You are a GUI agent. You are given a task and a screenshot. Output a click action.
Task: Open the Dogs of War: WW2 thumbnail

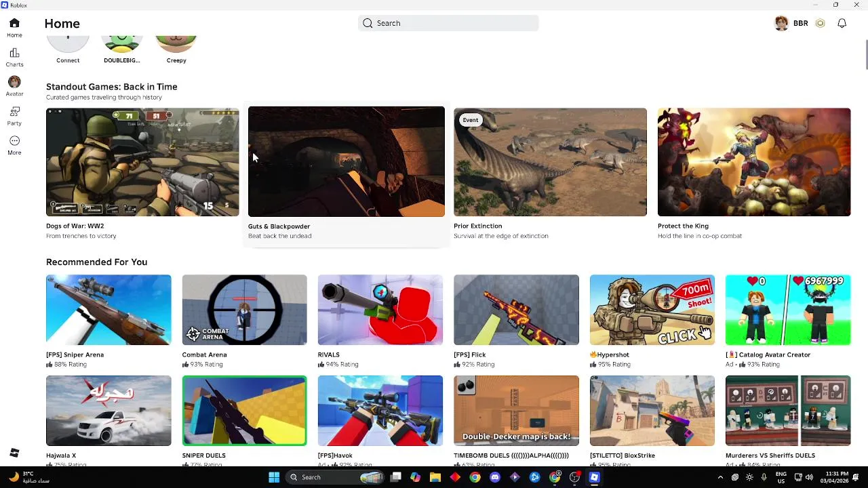point(142,162)
